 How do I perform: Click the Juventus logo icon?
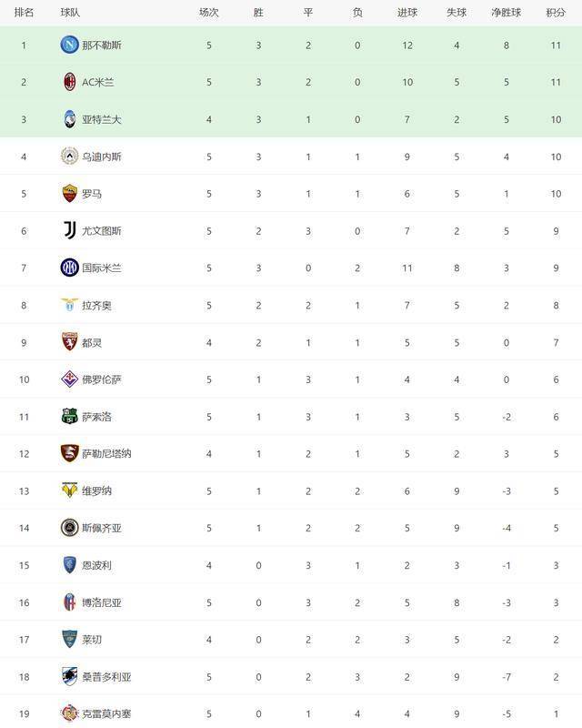point(70,230)
